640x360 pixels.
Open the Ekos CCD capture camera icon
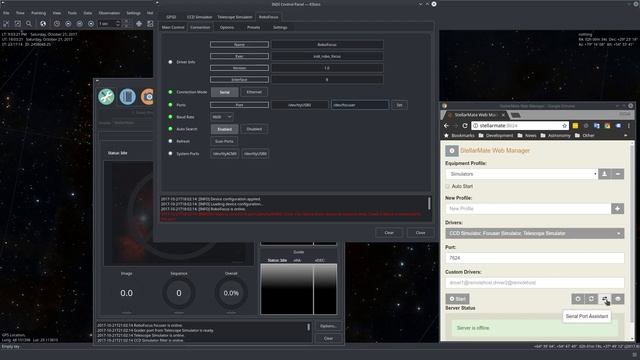click(x=147, y=97)
